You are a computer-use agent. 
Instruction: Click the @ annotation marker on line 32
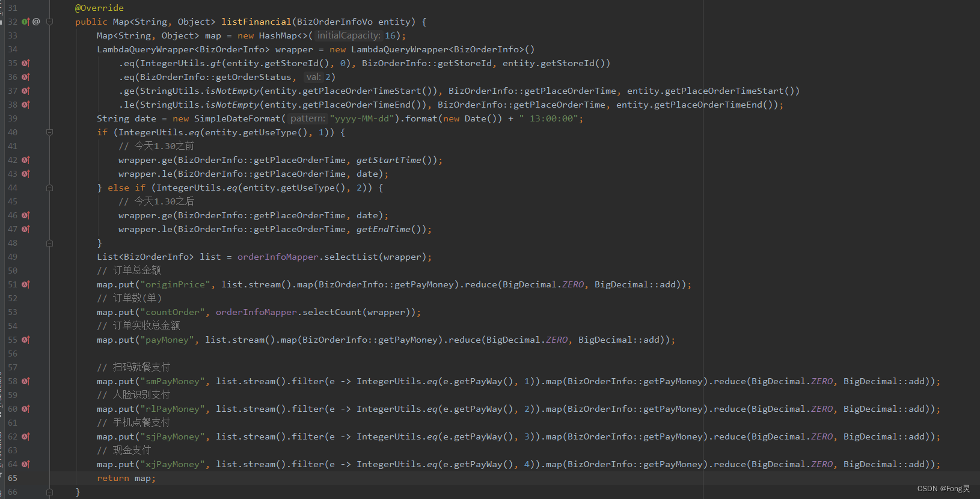[36, 22]
